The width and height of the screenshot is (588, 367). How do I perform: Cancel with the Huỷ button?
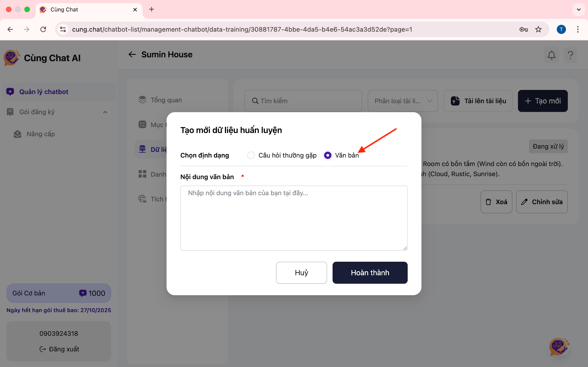pos(301,273)
